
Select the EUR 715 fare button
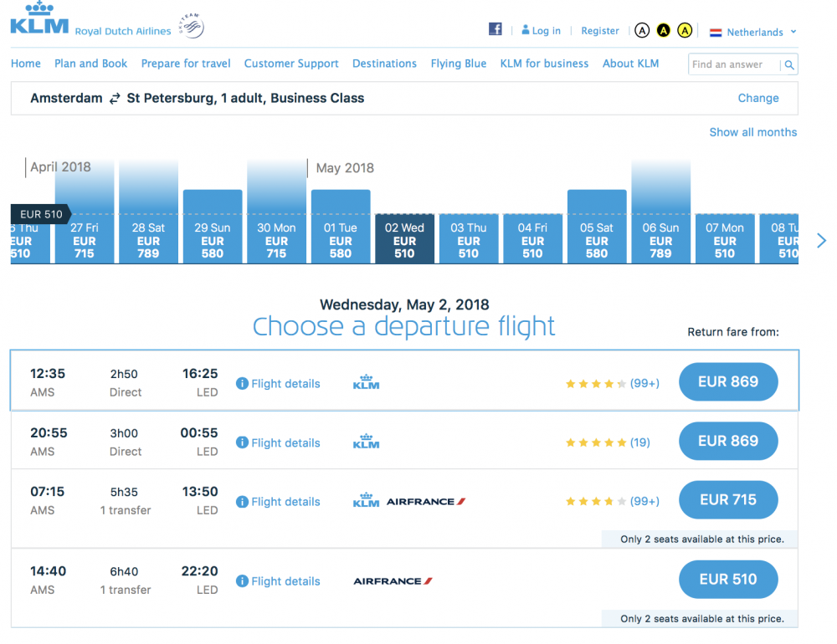728,500
